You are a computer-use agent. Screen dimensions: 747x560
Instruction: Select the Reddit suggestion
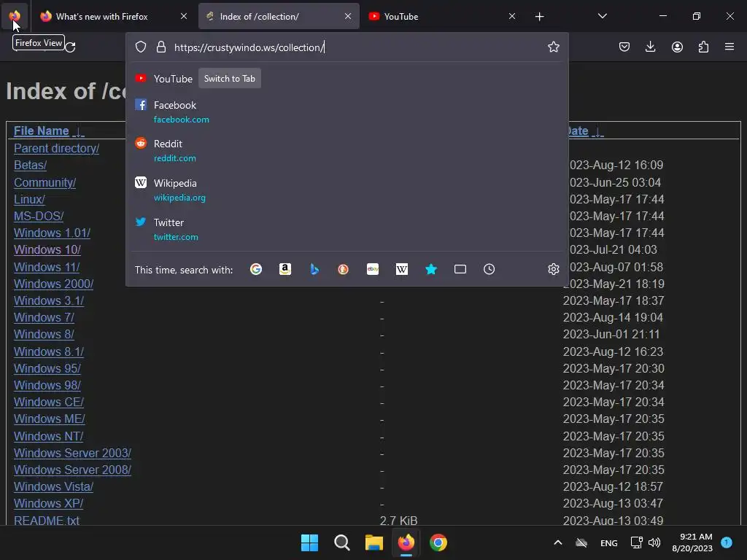pos(347,150)
